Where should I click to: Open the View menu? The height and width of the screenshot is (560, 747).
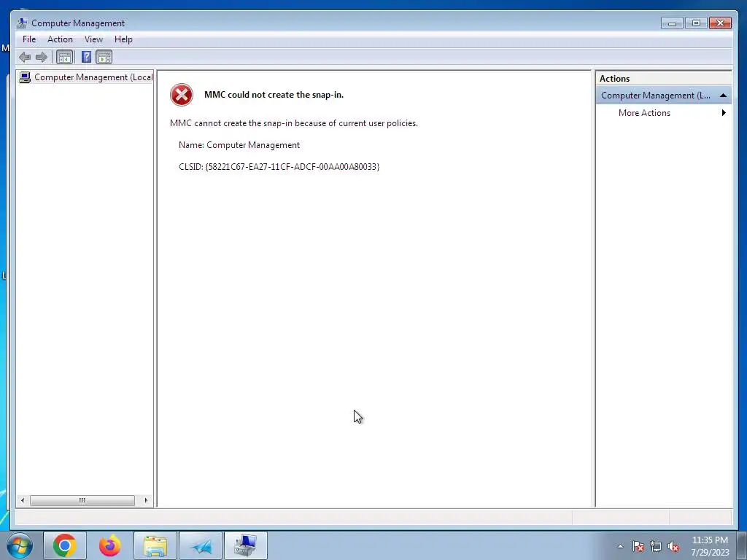point(94,39)
